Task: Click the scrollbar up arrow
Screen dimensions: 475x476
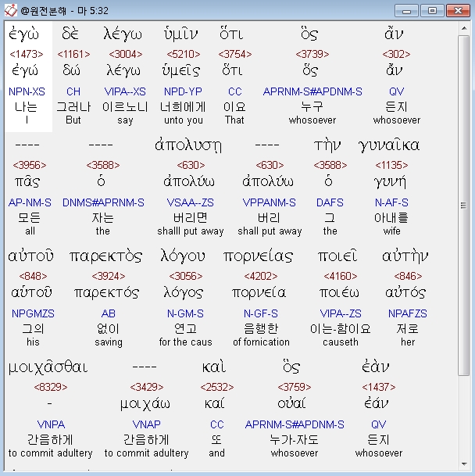Action: pyautogui.click(x=464, y=28)
